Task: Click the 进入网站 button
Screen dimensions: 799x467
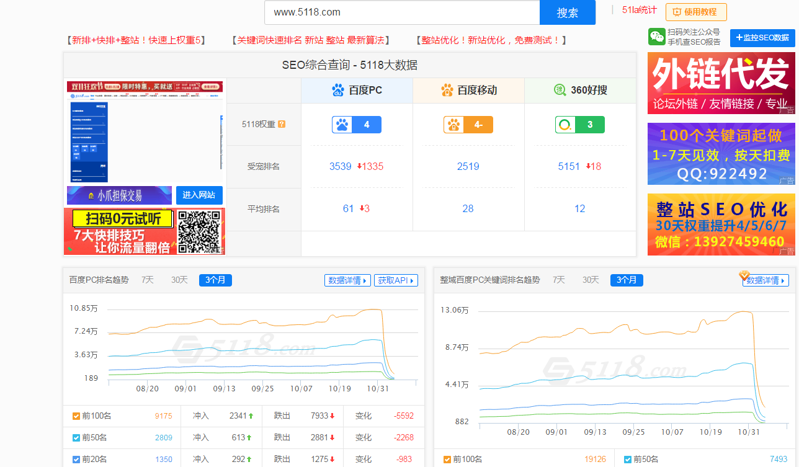Action: [x=199, y=195]
